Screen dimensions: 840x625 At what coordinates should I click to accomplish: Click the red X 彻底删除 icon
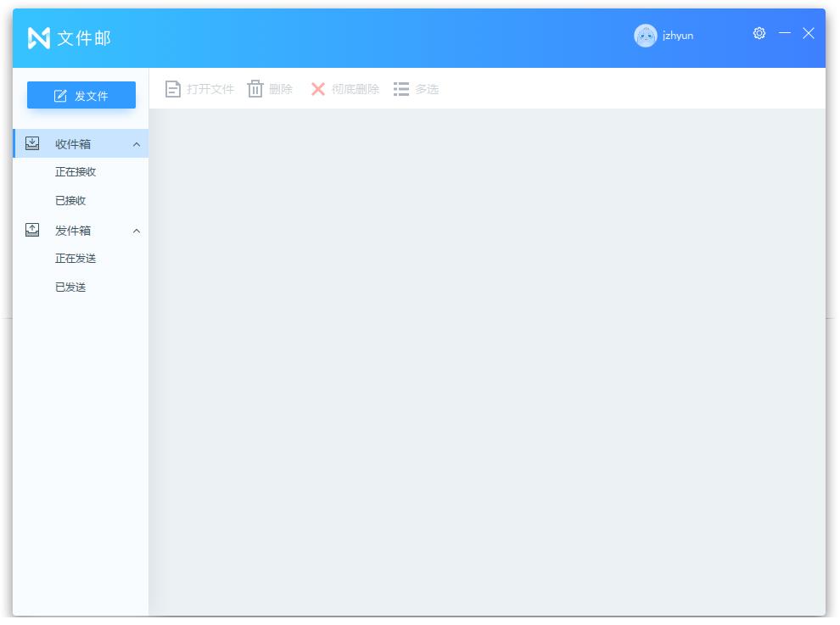coord(318,89)
